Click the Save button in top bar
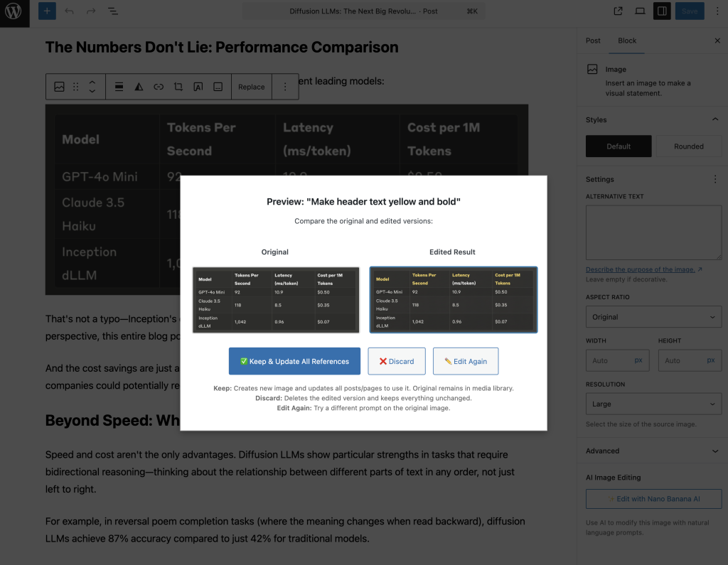 tap(690, 11)
